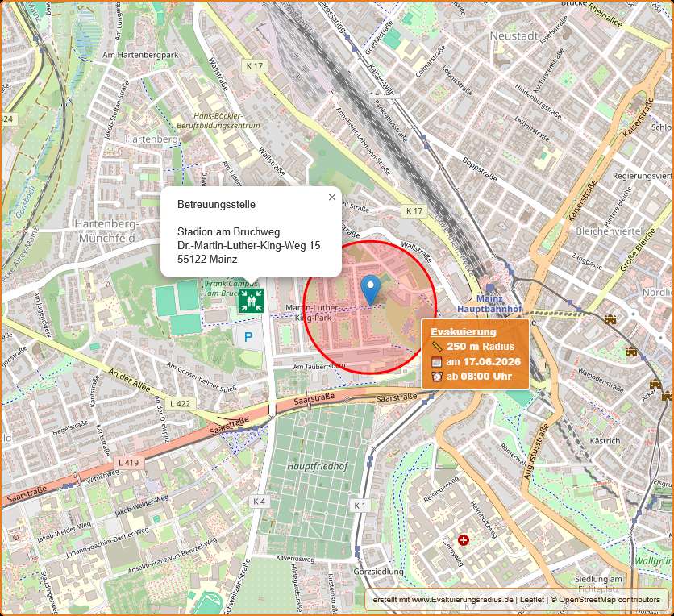Click the Bleichenviertel district label
This screenshot has width=674, height=616.
[610, 231]
